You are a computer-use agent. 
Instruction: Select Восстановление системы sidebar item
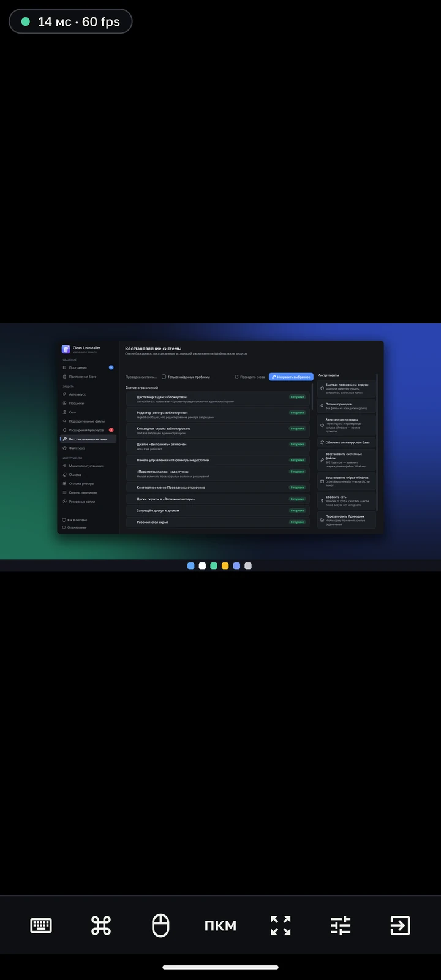[88, 439]
